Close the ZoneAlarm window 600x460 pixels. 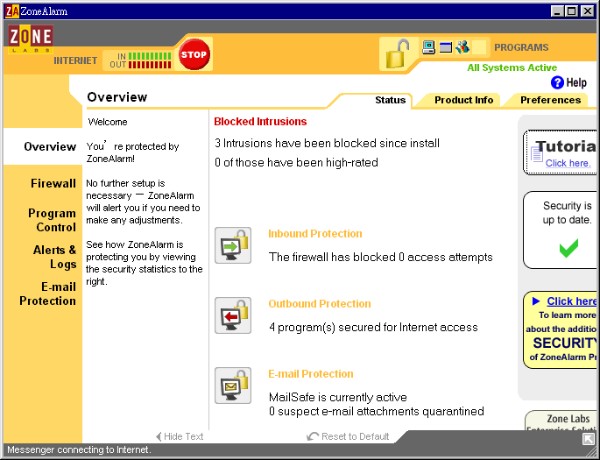click(x=587, y=11)
